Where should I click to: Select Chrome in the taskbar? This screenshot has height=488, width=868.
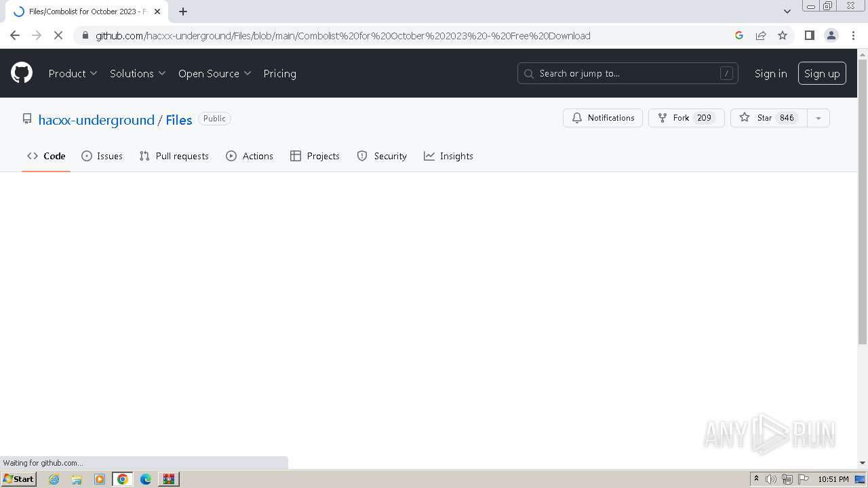coord(123,479)
